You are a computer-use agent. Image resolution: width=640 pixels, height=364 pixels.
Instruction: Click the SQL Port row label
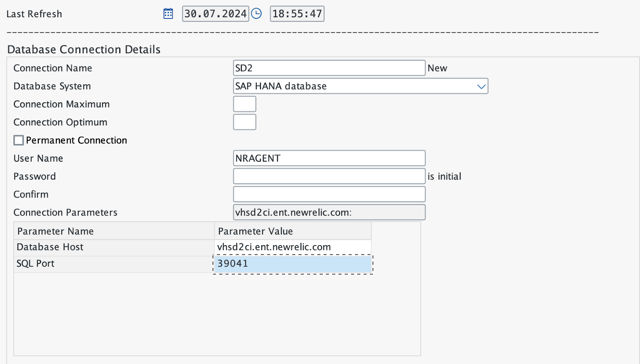pos(35,263)
